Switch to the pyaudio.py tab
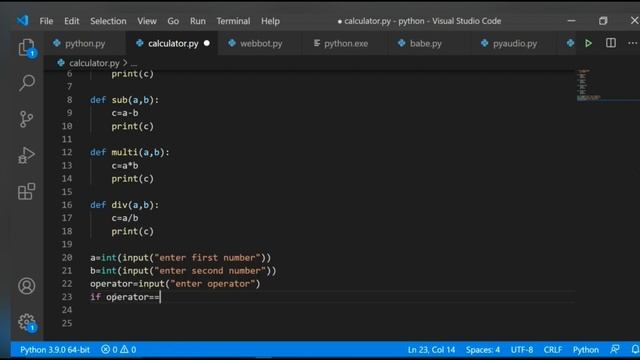 point(515,43)
